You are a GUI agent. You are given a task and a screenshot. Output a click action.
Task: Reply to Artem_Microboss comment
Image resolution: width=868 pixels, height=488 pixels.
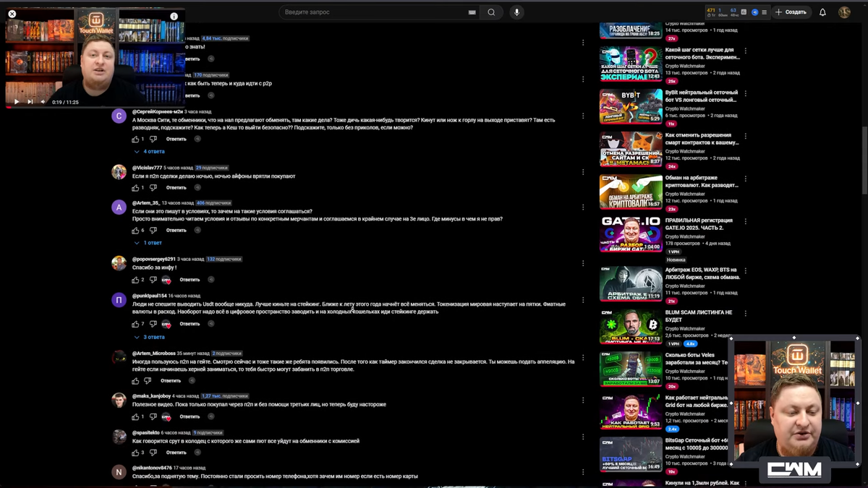[x=171, y=381]
